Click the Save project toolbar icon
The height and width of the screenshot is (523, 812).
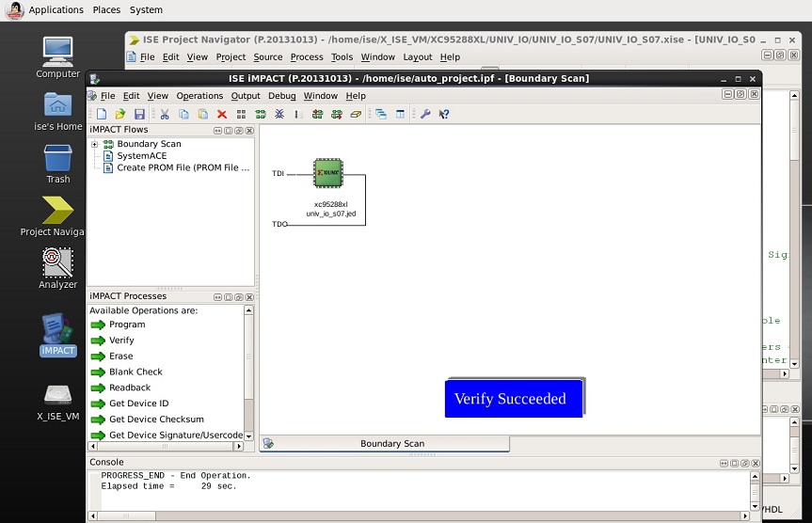[x=139, y=114]
